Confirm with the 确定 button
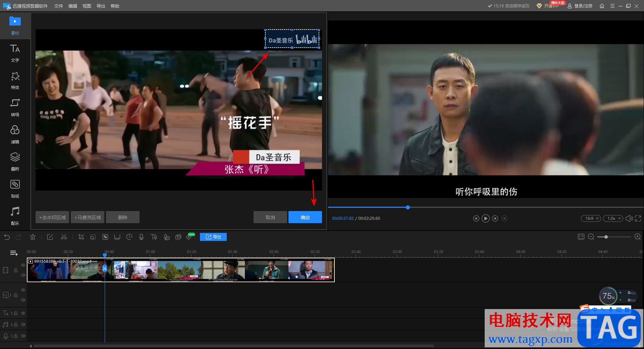Image resolution: width=644 pixels, height=349 pixels. (x=305, y=217)
